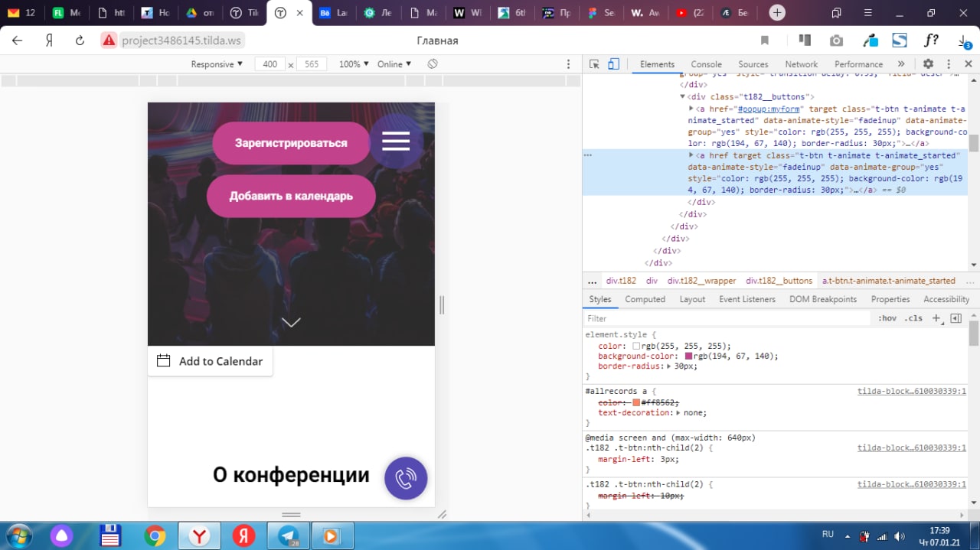
Task: Click the site security warning icon
Action: 109,41
